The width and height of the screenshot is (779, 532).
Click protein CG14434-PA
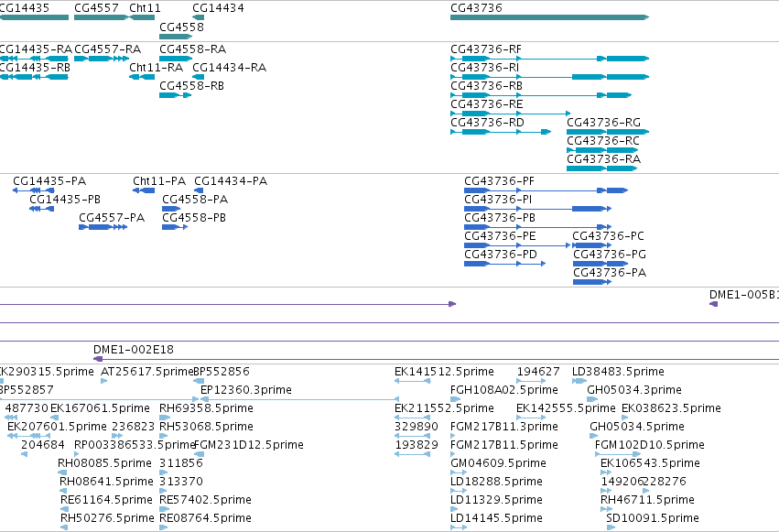click(x=199, y=190)
